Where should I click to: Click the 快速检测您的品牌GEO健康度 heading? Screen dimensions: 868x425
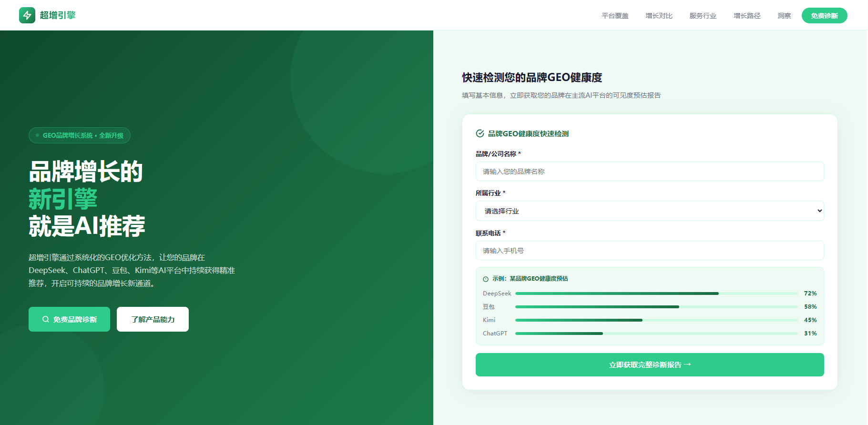(532, 78)
